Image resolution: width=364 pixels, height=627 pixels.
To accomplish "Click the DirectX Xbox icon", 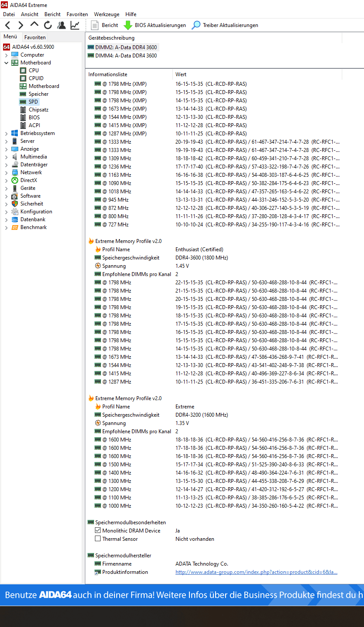I will pos(15,180).
